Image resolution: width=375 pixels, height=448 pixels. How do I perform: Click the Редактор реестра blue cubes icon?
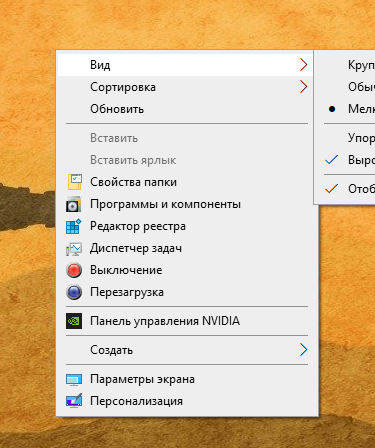click(74, 226)
